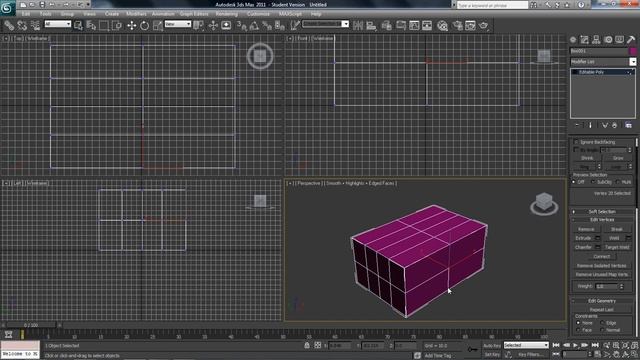Click Target Weld button

[x=617, y=247]
